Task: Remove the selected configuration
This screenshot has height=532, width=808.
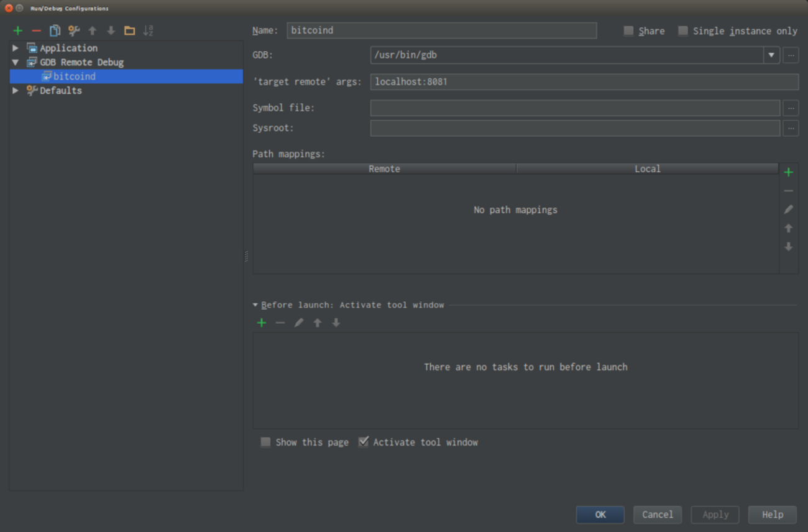Action: pos(36,30)
